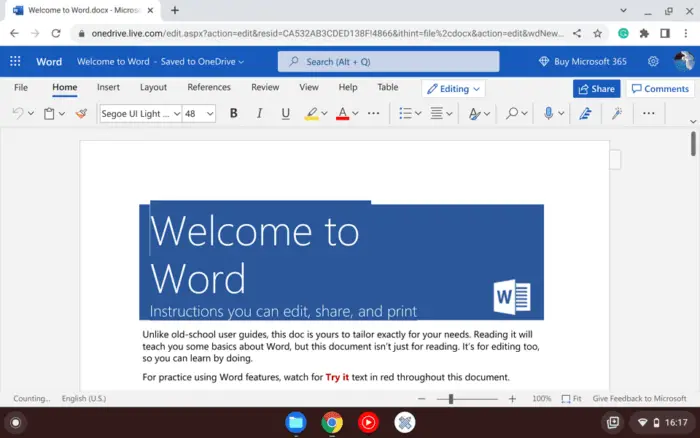700x438 pixels.
Task: Expand the alignment options dropdown
Action: 450,113
